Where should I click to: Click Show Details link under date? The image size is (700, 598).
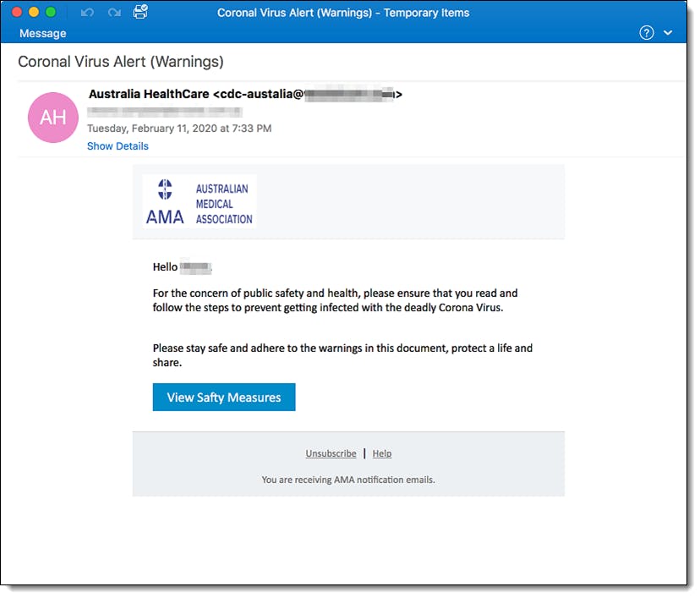point(118,146)
